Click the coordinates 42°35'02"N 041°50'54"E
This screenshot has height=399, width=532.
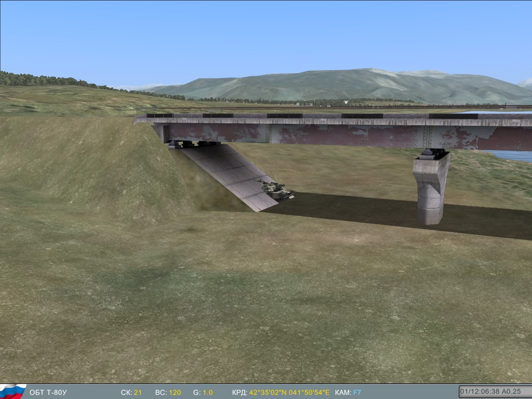tap(289, 393)
